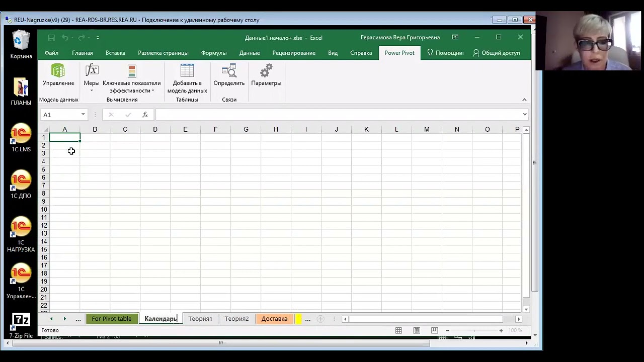
Task: Undo the last action
Action: pos(65,38)
